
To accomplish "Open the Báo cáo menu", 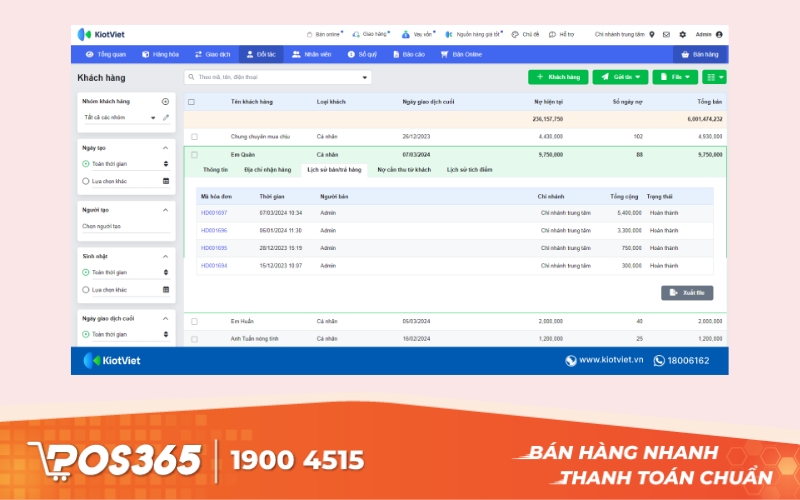I will [409, 54].
